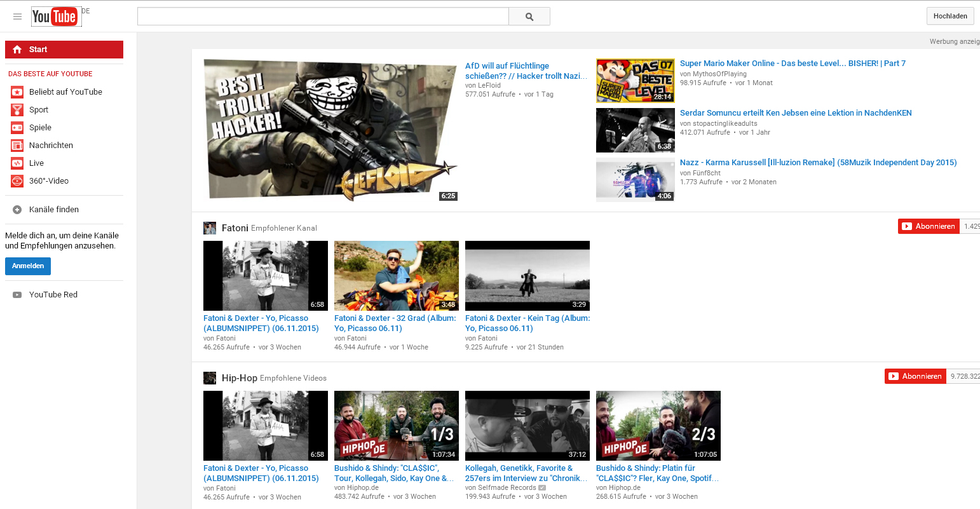Open the Fünf8cht channel link
The width and height of the screenshot is (980, 509).
(706, 173)
